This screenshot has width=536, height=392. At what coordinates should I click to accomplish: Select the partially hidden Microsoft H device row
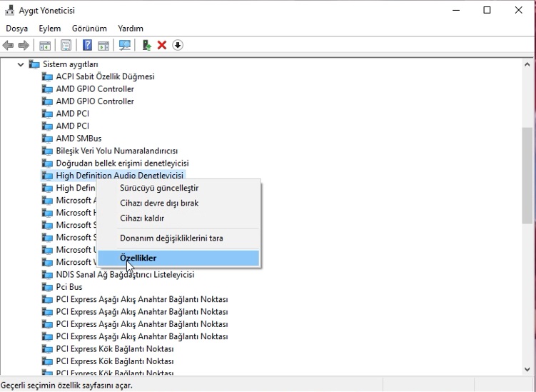pos(76,212)
